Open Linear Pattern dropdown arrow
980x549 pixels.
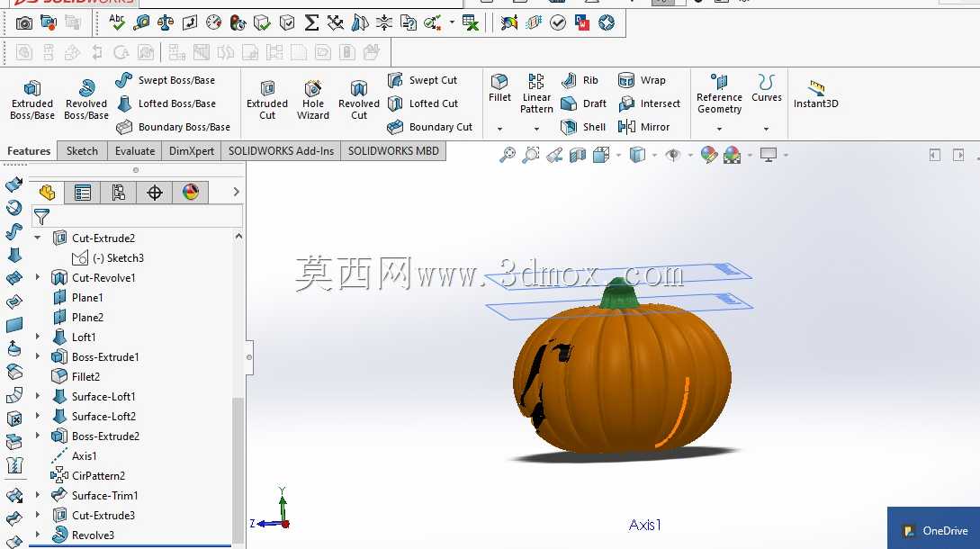pyautogui.click(x=536, y=129)
